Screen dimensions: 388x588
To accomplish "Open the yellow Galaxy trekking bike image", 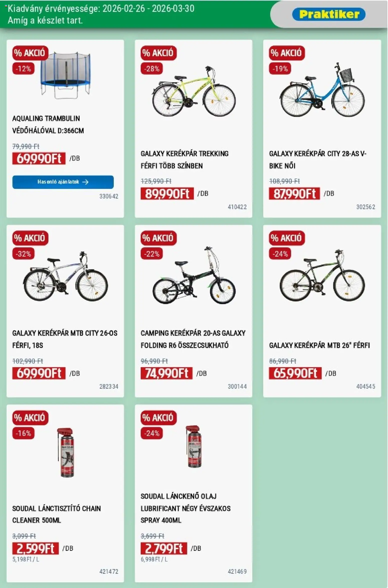I will coord(193,92).
